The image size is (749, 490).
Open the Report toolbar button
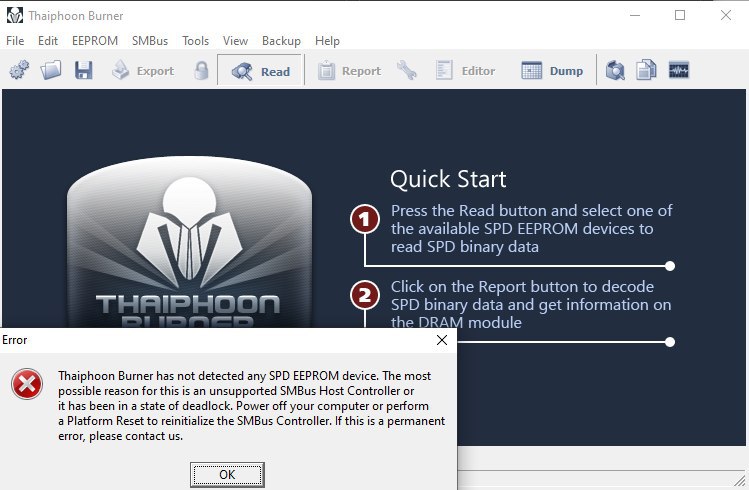point(349,71)
